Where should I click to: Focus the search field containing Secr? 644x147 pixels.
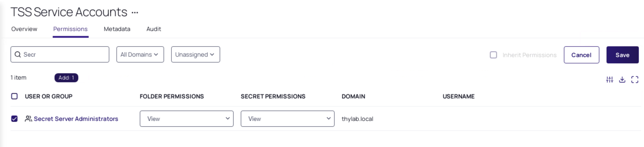[60, 54]
